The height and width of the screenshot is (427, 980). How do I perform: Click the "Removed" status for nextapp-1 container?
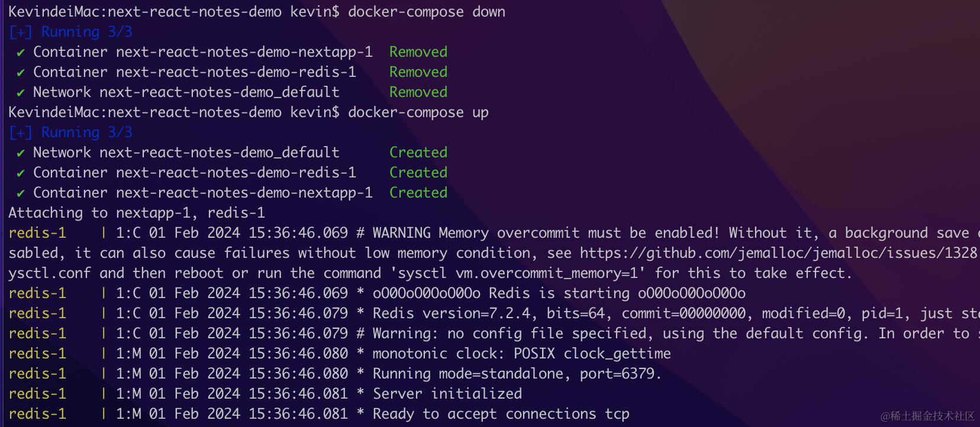tap(418, 52)
